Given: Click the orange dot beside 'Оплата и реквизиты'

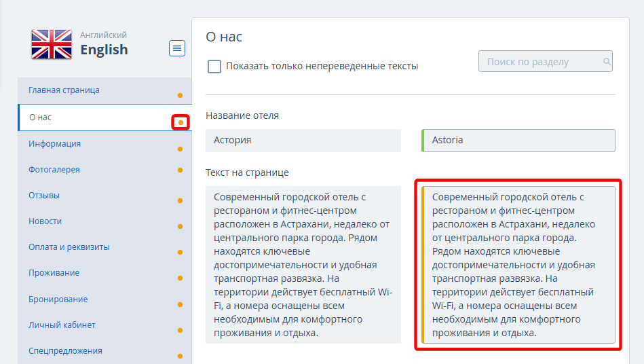Looking at the screenshot, I should 180,252.
